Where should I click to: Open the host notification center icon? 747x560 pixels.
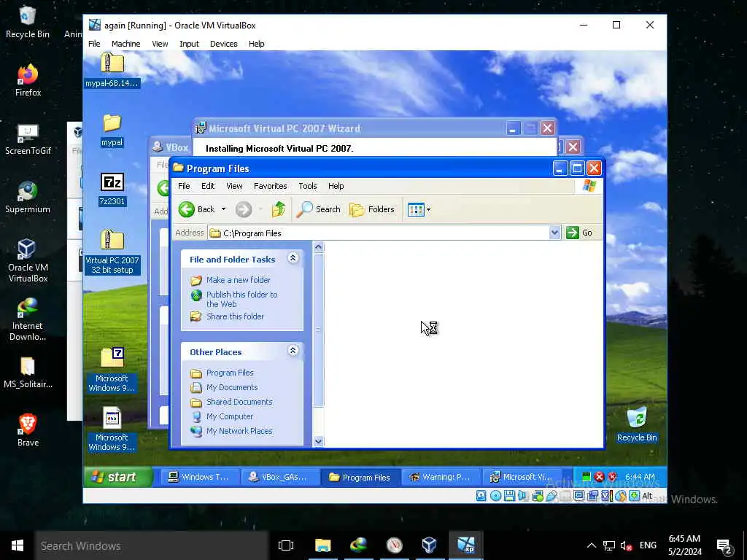coord(724,545)
